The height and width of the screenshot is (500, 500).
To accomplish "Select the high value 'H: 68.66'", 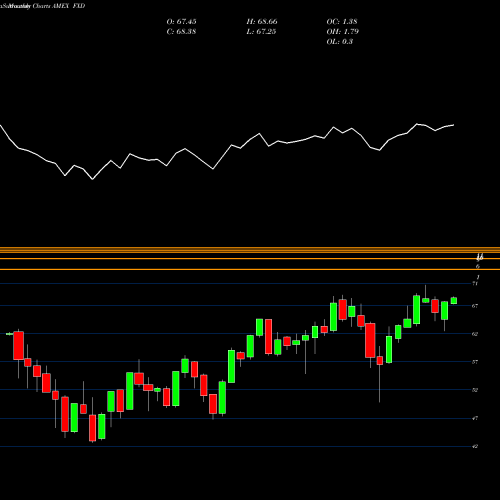I will (262, 22).
